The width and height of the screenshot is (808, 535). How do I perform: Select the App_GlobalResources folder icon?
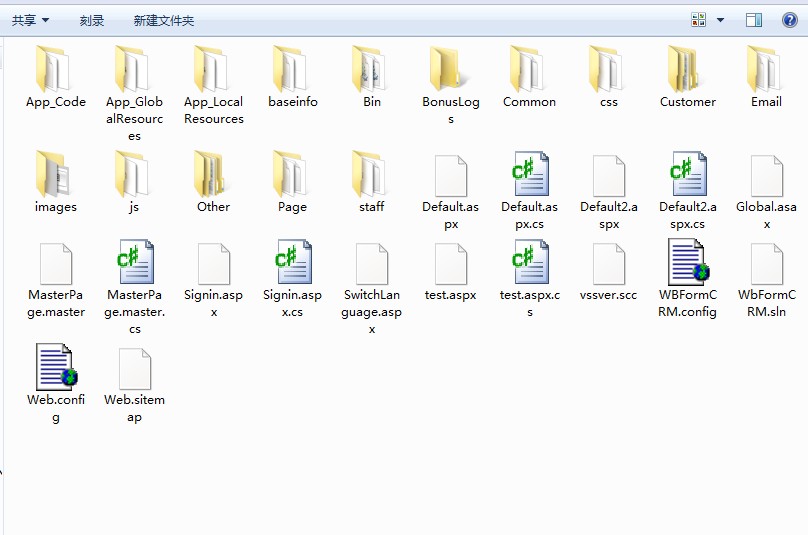click(x=133, y=70)
